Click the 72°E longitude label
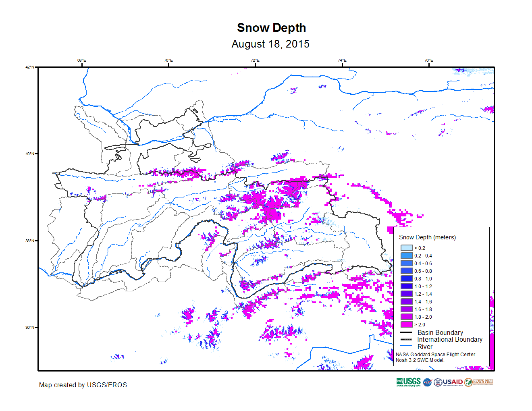This screenshot has width=532, height=411. [x=255, y=60]
